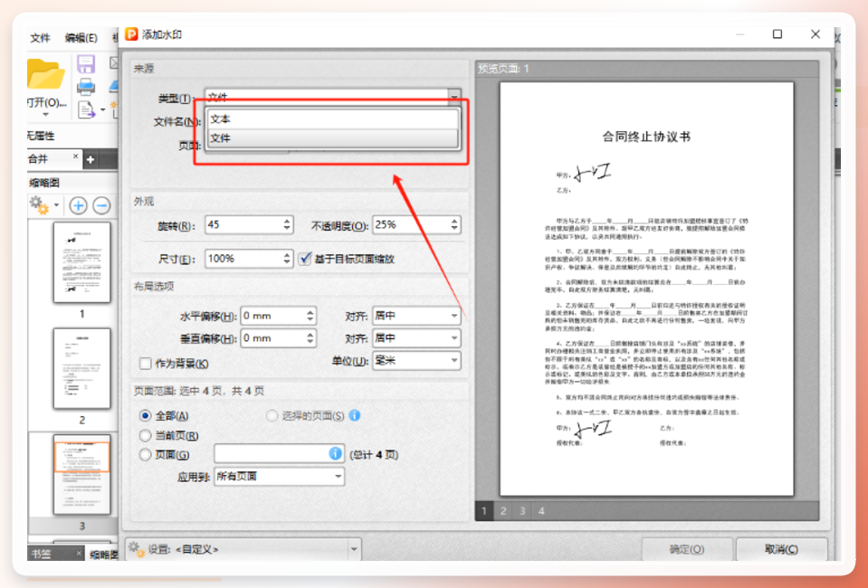Viewport: 868px width, 588px height.
Task: Click the Open folder icon in main window
Action: coord(45,74)
